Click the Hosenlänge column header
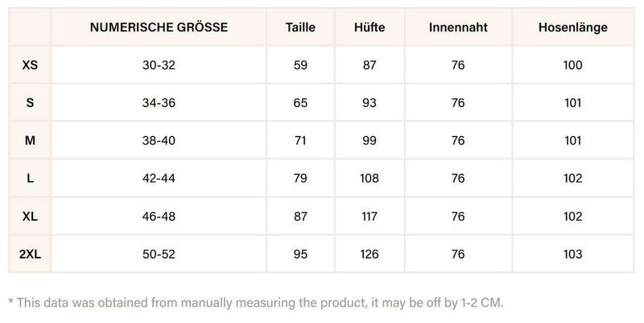This screenshot has width=644, height=323. coord(572,27)
